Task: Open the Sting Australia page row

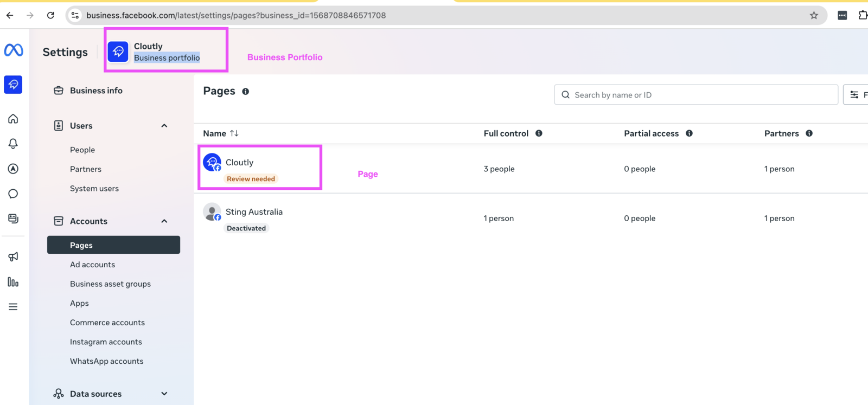Action: click(254, 212)
